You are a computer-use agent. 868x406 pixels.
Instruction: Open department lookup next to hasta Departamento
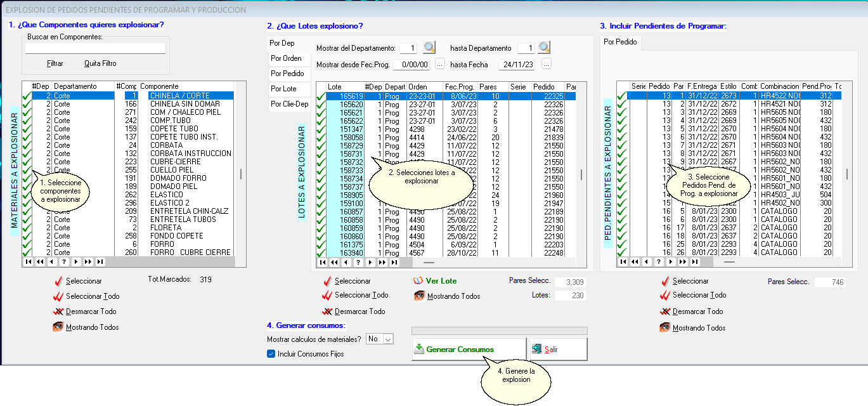click(544, 48)
